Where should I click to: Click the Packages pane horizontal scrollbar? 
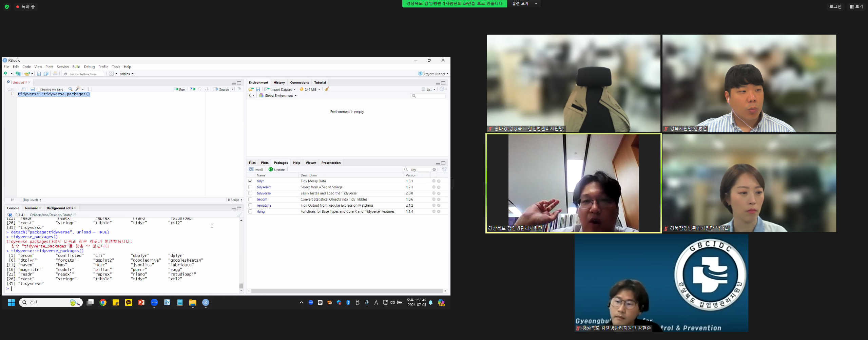pyautogui.click(x=347, y=291)
